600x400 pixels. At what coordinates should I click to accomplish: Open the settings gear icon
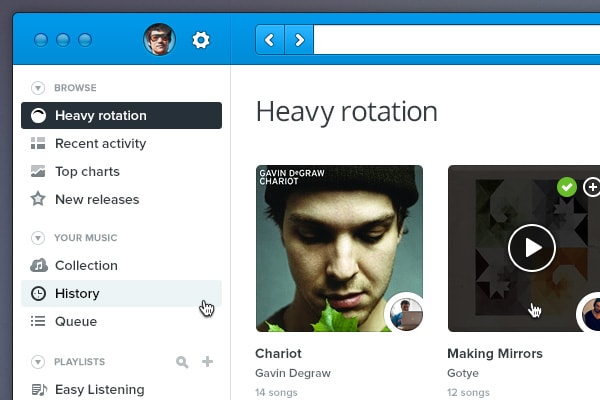(201, 40)
